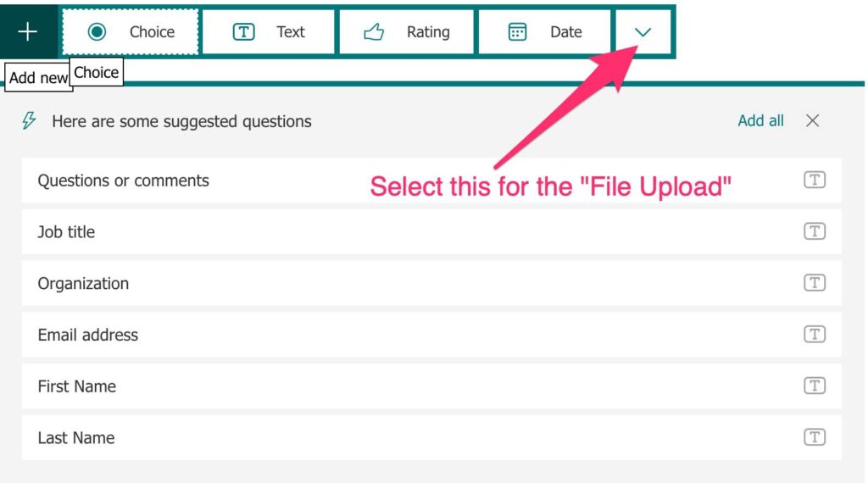Click text icon on Last Name row

tap(815, 437)
